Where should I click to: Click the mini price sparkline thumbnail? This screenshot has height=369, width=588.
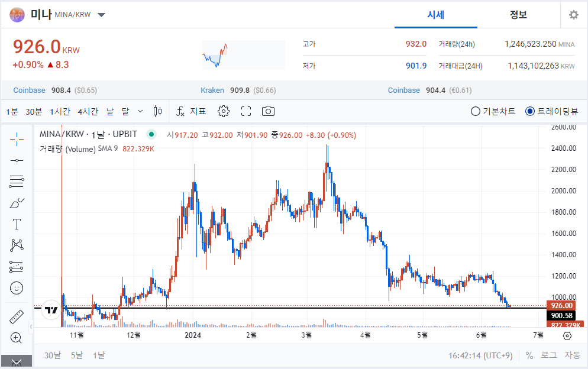[244, 55]
